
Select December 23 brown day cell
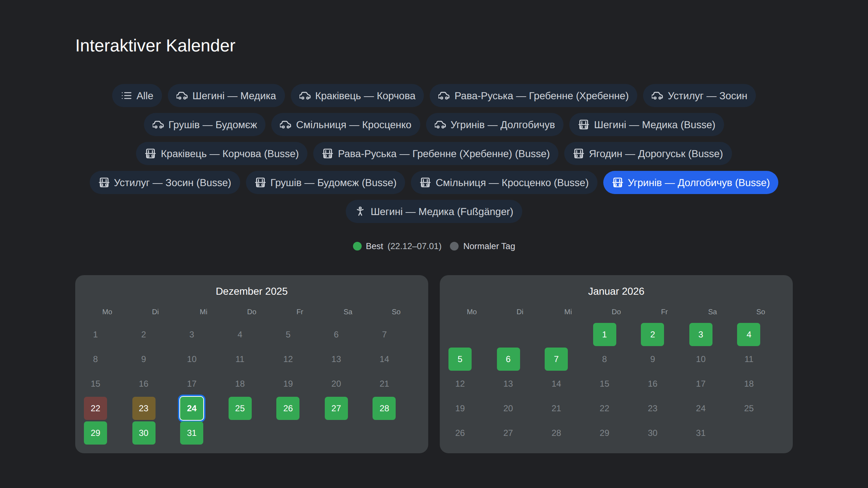(x=144, y=408)
